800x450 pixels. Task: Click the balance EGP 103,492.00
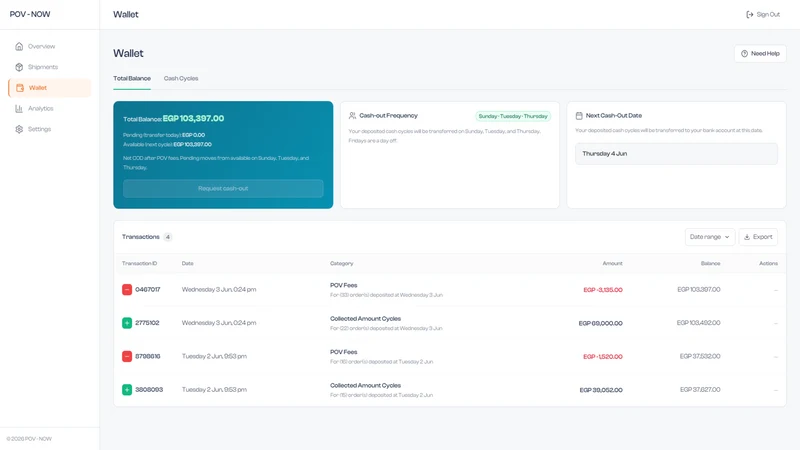(698, 323)
